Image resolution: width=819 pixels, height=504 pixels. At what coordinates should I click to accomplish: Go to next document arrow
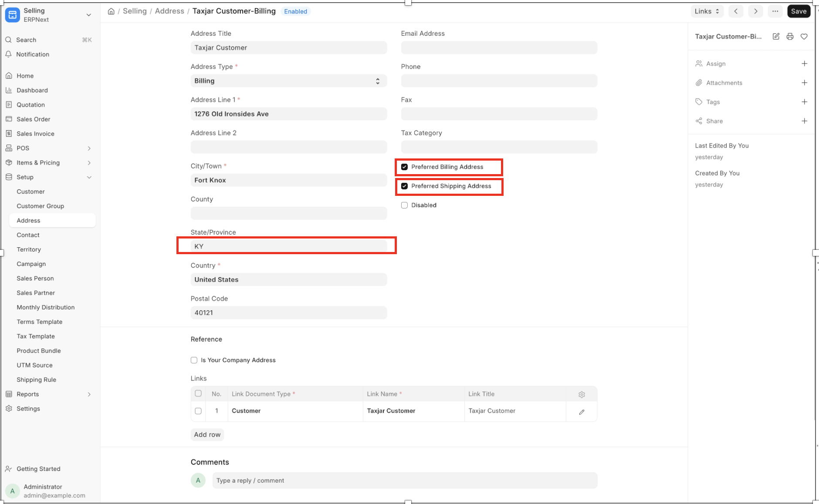[x=756, y=11]
